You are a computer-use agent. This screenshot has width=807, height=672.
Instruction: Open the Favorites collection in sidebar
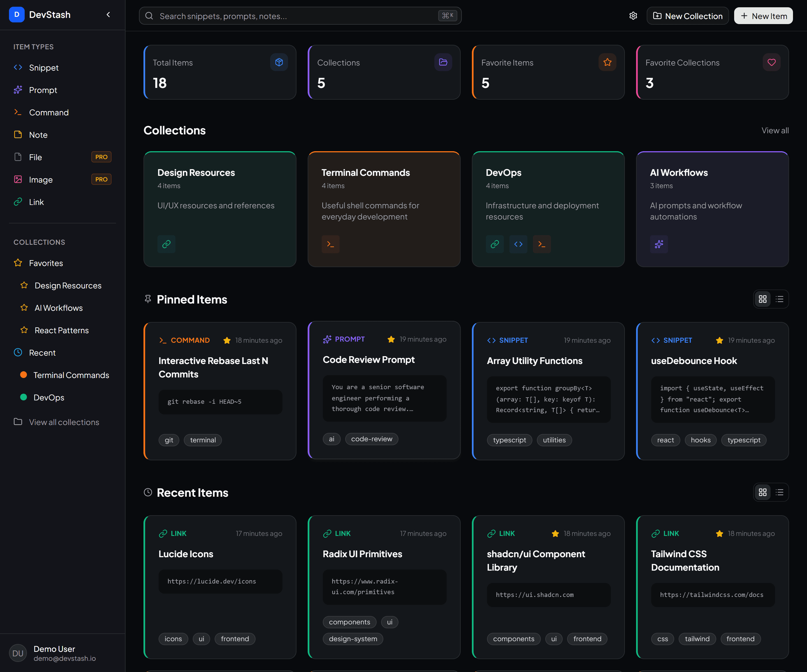tap(46, 263)
